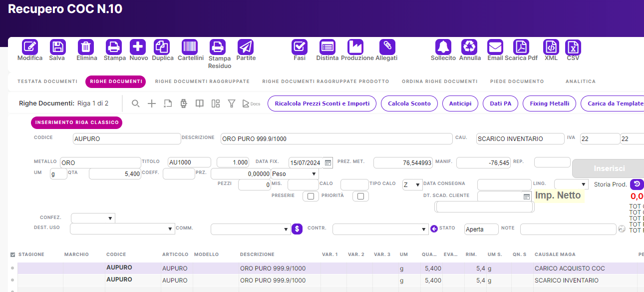Toggle select-all checkbox in grid header
This screenshot has height=292, width=644.
click(12, 255)
